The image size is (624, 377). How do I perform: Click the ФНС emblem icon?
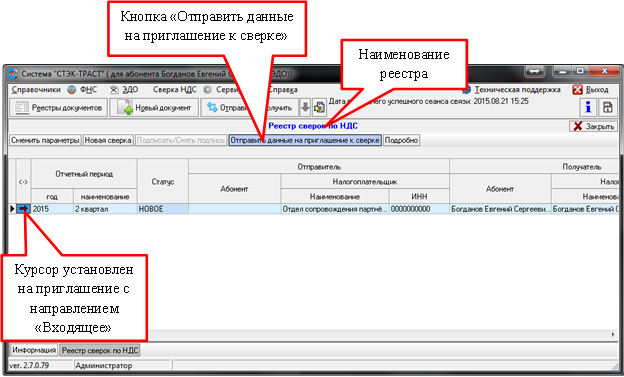tap(72, 90)
